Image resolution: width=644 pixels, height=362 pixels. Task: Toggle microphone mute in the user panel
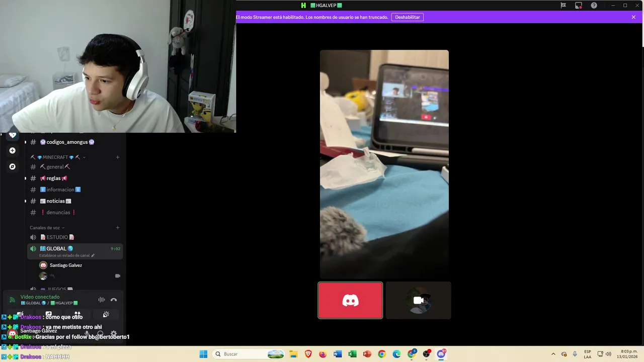87,333
